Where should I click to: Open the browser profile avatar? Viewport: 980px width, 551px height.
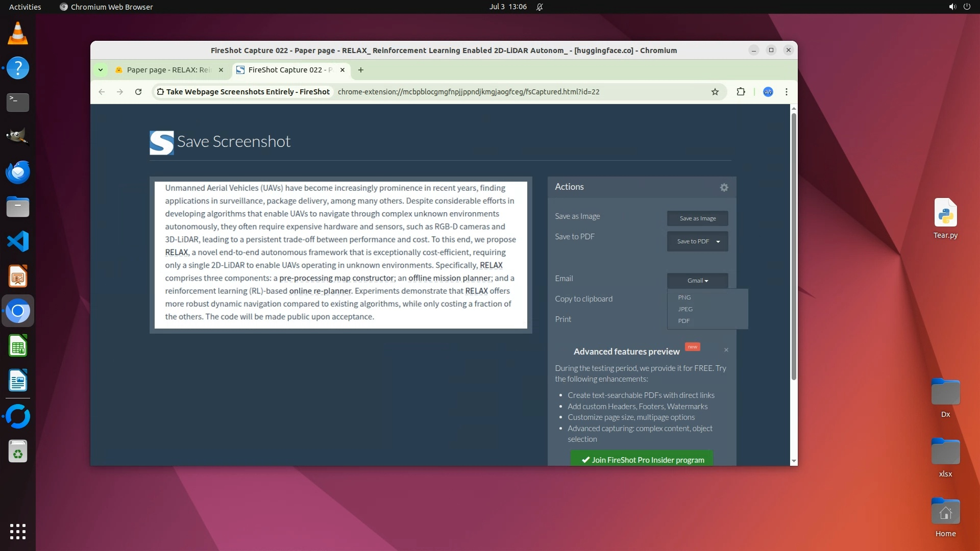pos(768,92)
